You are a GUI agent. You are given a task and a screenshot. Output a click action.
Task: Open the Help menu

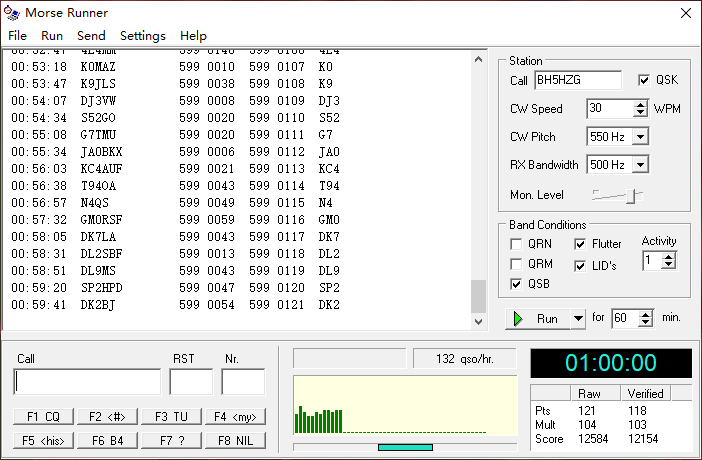pyautogui.click(x=193, y=36)
